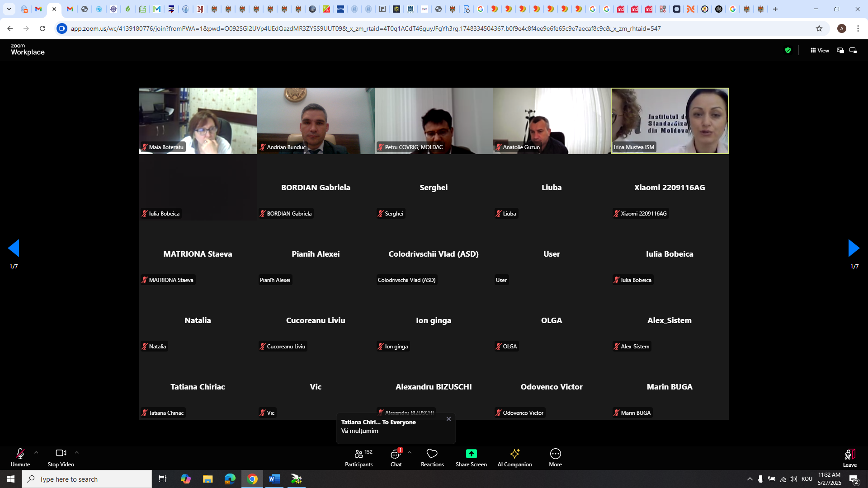Open the Reactions menu
The height and width of the screenshot is (488, 868).
click(432, 457)
